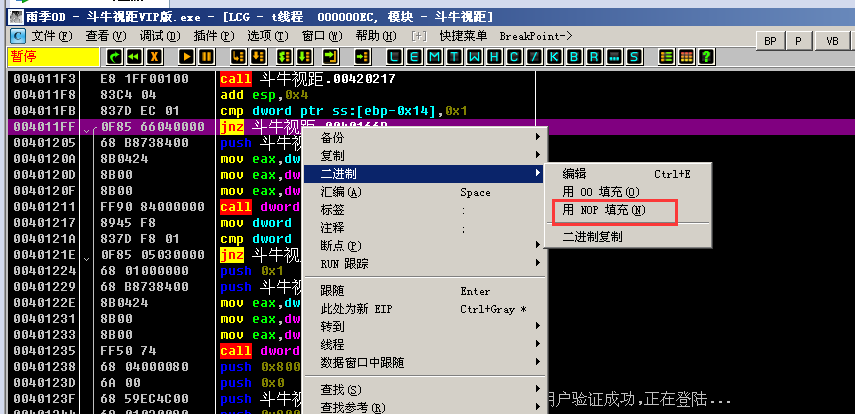Choose 跟随 from the context menu
Screen dimensions: 855x414
tap(424, 291)
